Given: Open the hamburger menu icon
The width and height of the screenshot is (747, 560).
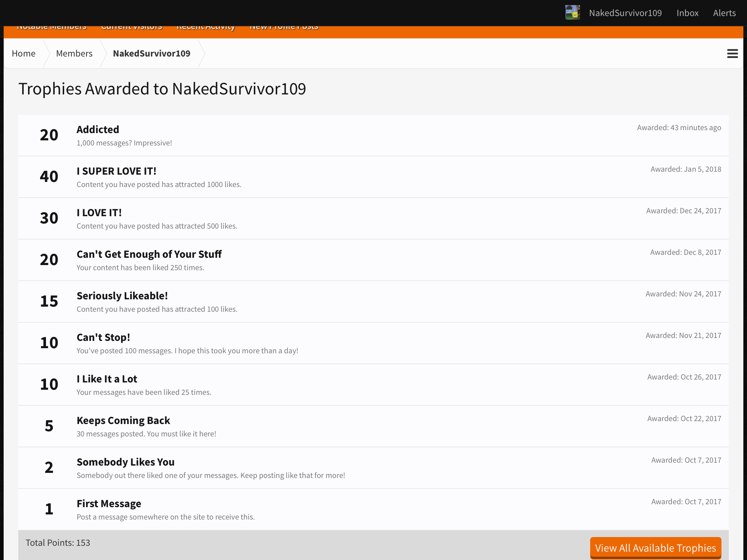Looking at the screenshot, I should tap(732, 54).
